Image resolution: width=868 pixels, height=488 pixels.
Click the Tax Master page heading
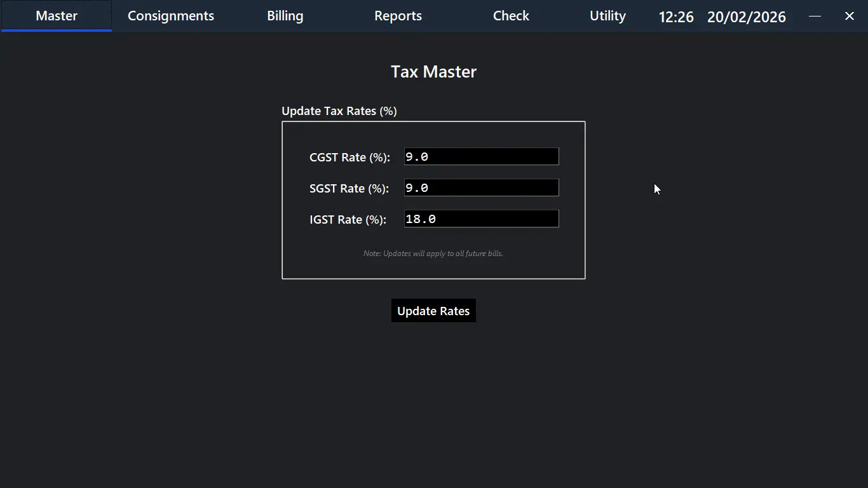pyautogui.click(x=433, y=72)
